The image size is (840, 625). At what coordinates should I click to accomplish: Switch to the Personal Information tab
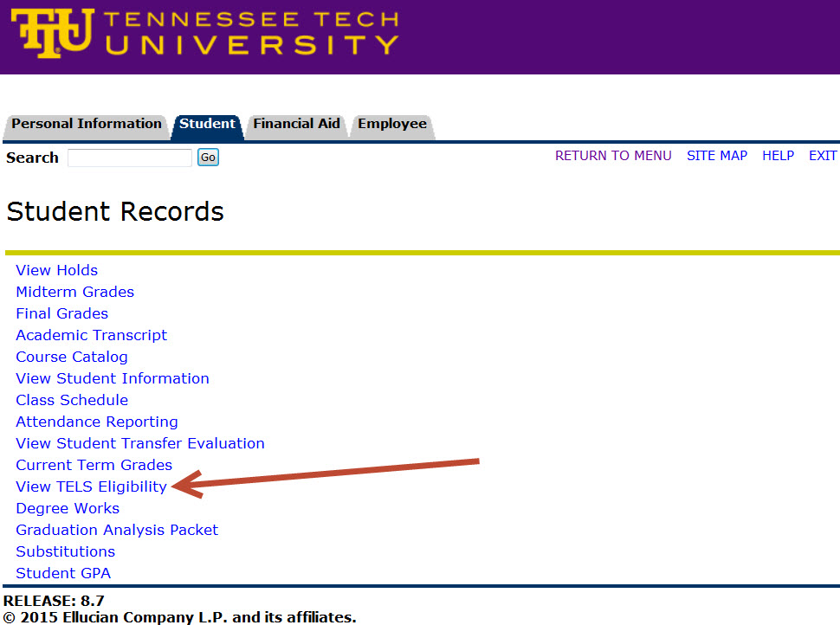[x=86, y=124]
